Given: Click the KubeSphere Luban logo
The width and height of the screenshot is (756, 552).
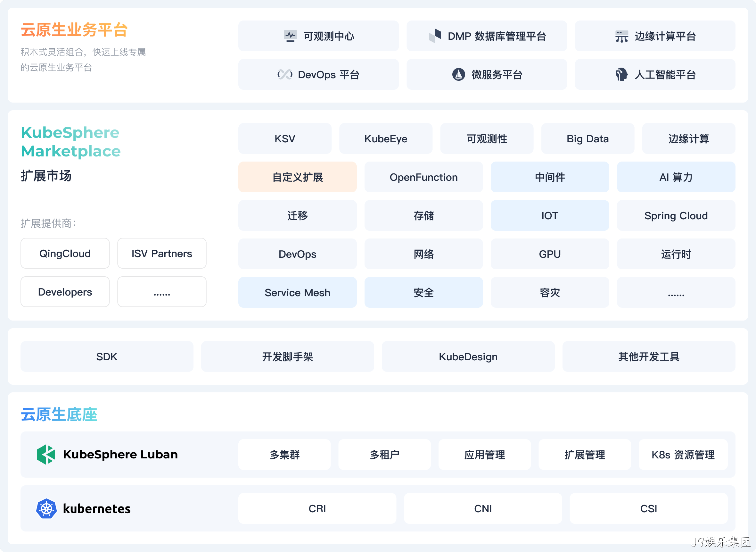Looking at the screenshot, I should point(46,455).
